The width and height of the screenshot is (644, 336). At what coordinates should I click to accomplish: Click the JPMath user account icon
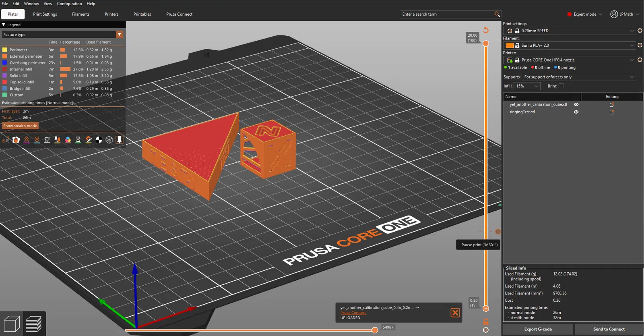pos(614,14)
